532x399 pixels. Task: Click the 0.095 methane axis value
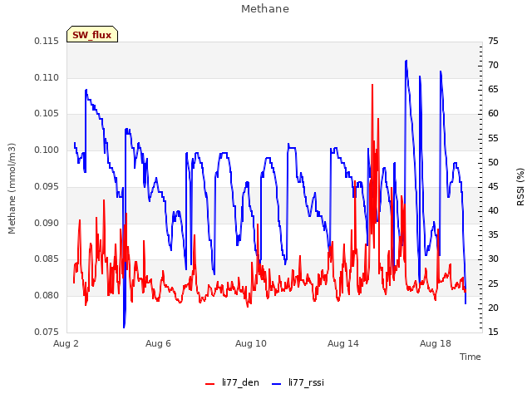point(47,186)
